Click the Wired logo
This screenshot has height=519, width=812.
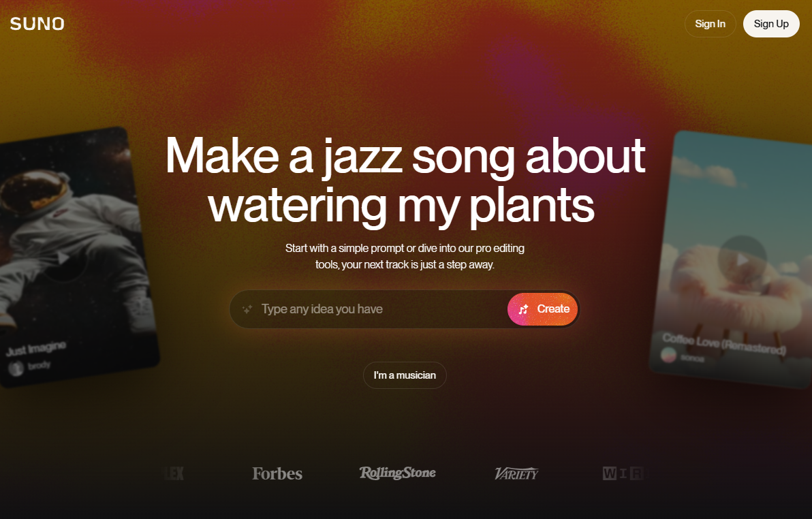click(x=623, y=473)
